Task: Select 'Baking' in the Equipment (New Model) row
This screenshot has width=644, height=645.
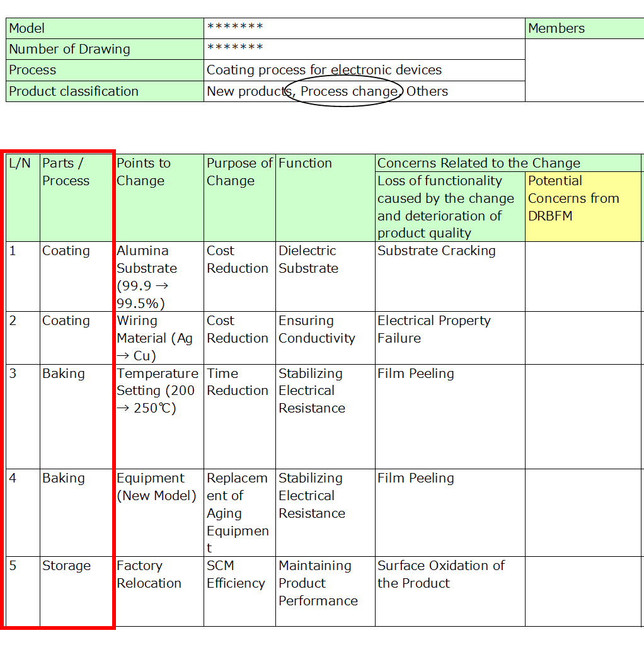Action: 76,513
